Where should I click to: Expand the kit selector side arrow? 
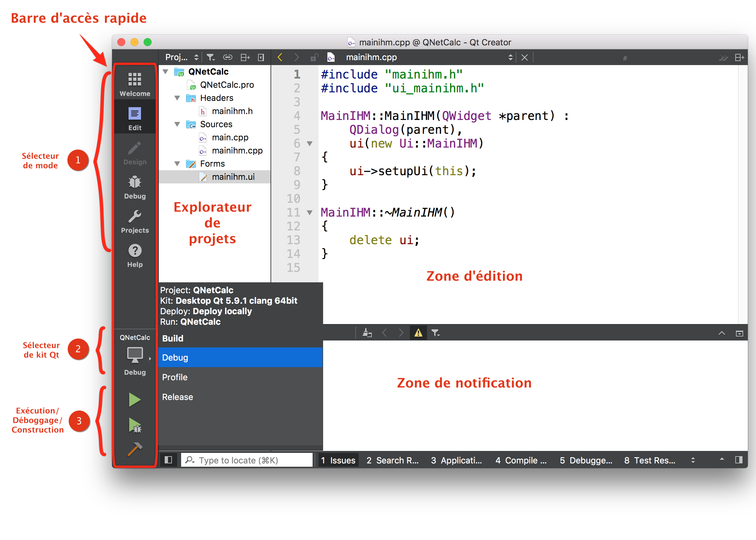point(150,359)
